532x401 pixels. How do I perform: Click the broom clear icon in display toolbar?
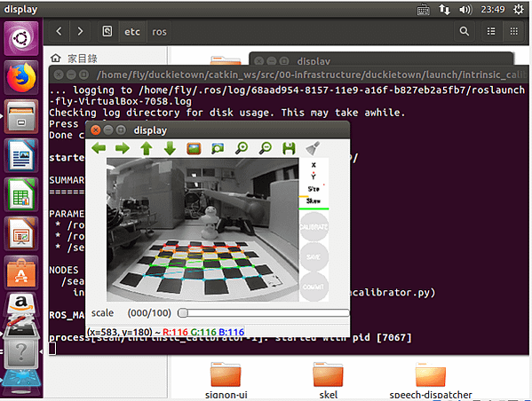point(313,148)
